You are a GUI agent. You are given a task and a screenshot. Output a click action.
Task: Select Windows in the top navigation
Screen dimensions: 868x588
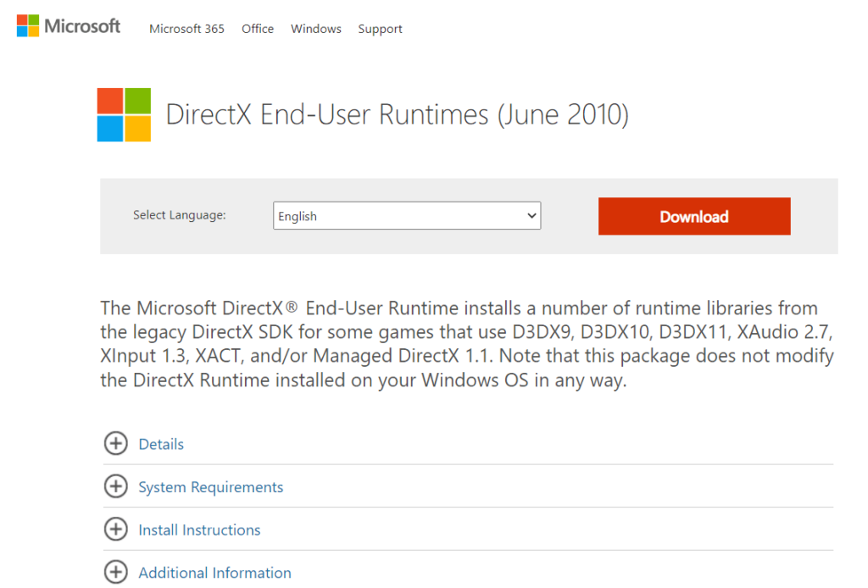point(316,29)
